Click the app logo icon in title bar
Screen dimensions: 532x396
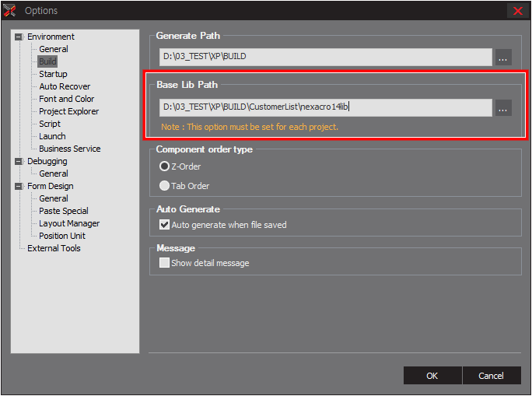(x=11, y=10)
